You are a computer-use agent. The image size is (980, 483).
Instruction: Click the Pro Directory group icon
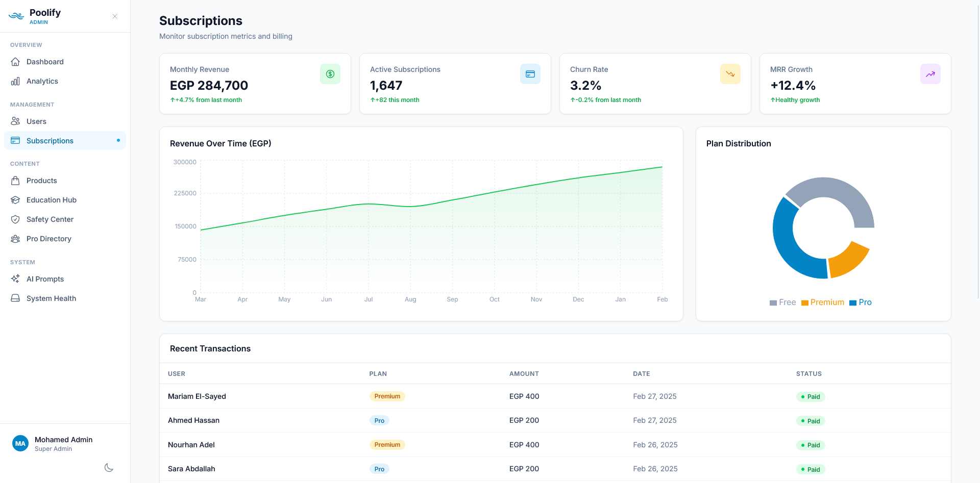click(15, 239)
